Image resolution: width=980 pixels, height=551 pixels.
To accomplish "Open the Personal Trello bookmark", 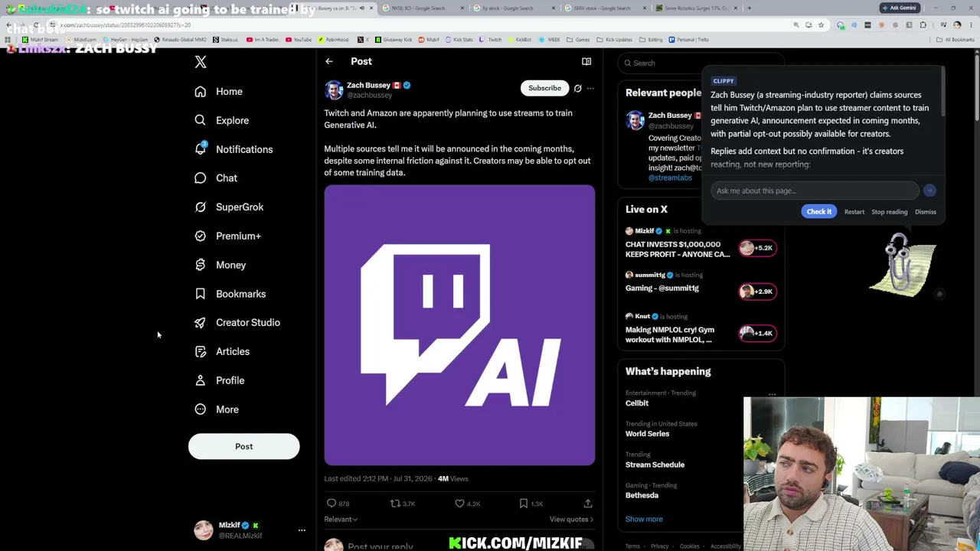I will pyautogui.click(x=688, y=40).
